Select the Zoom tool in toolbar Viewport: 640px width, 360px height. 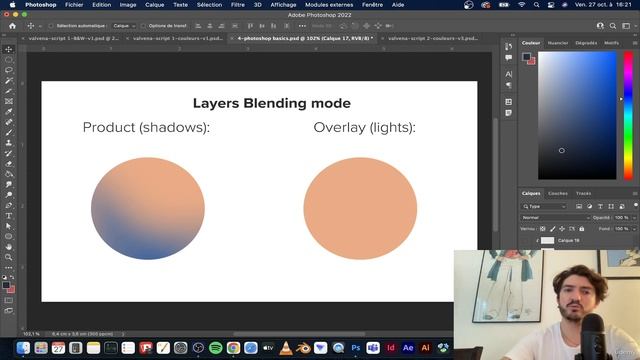click(x=9, y=257)
